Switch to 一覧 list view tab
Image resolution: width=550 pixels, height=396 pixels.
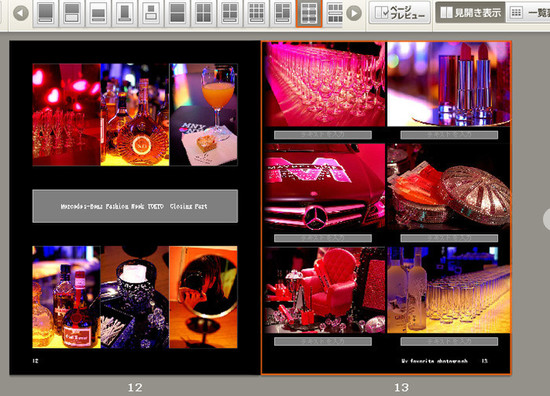[528, 13]
